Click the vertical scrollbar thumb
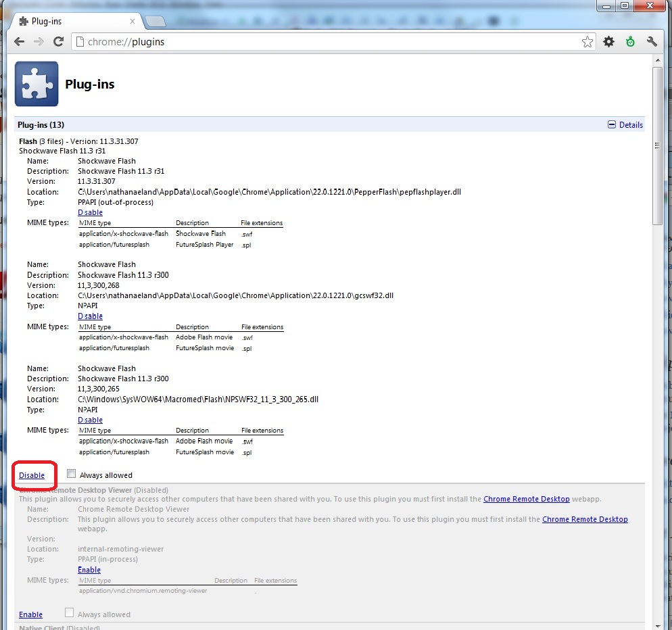 [657, 146]
